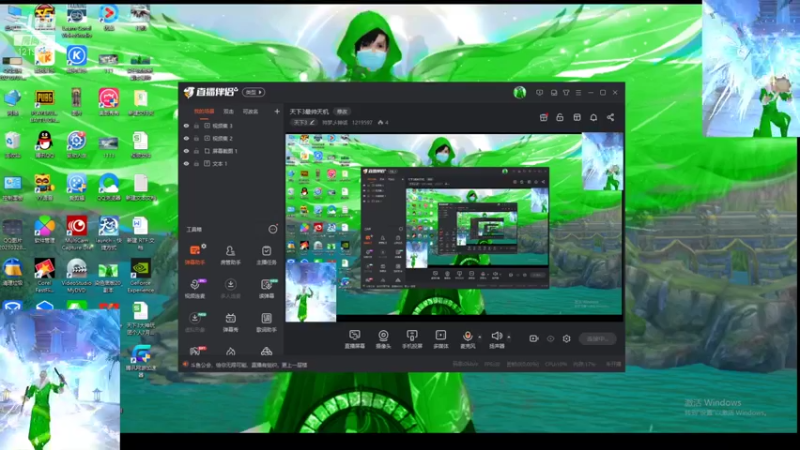Click 工具箱 toolbox header label
This screenshot has height=450, width=800.
pyautogui.click(x=194, y=230)
